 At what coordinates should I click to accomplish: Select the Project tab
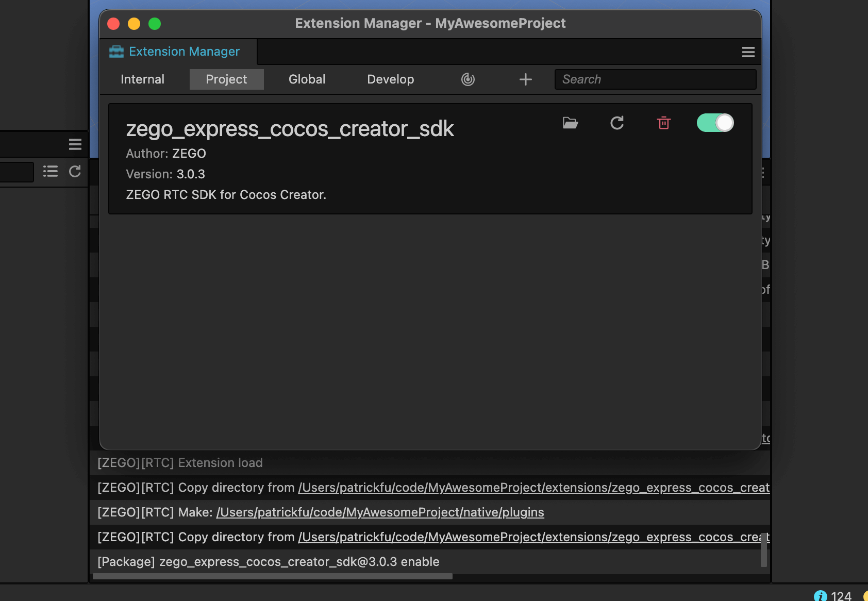[x=226, y=79]
